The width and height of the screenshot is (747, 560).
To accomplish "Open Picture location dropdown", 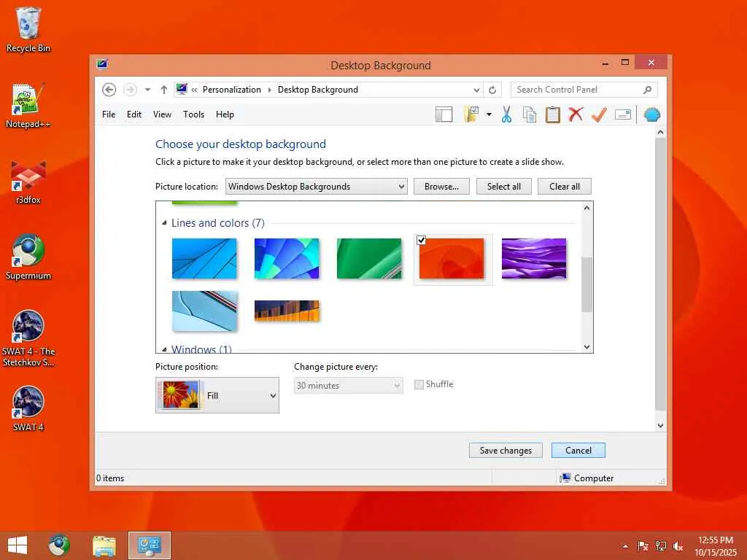I will coord(317,186).
